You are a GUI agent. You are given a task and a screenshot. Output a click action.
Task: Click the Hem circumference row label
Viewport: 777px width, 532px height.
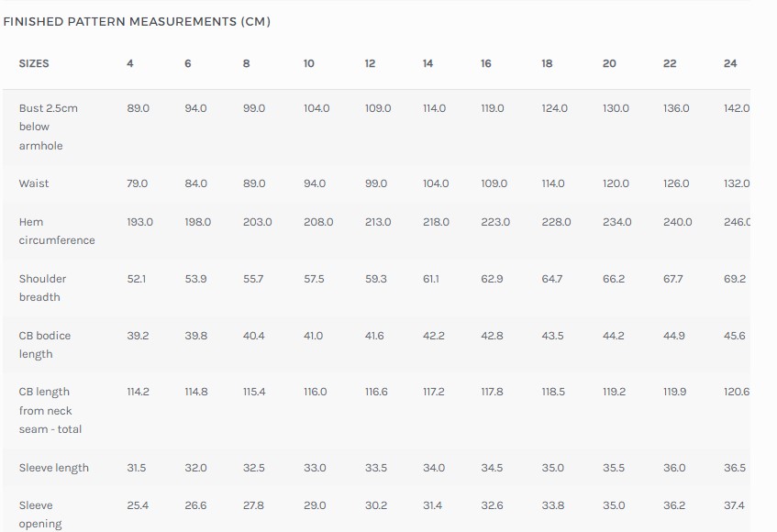[x=57, y=231]
